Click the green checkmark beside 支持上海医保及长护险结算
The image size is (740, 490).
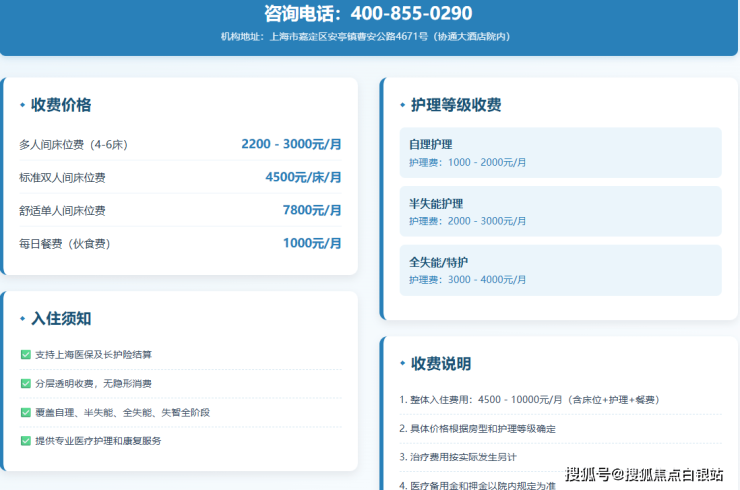click(x=26, y=355)
